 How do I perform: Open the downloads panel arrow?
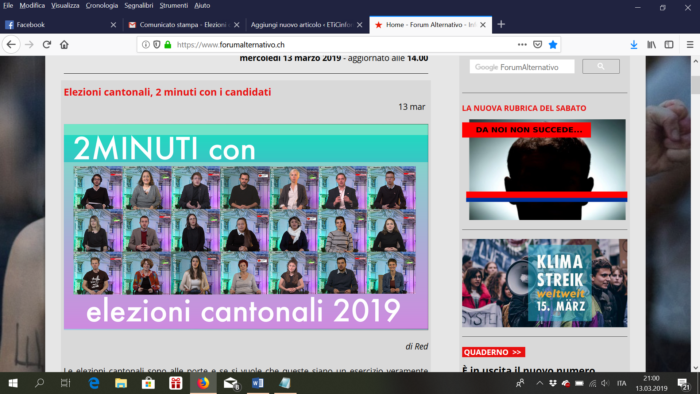pos(634,45)
